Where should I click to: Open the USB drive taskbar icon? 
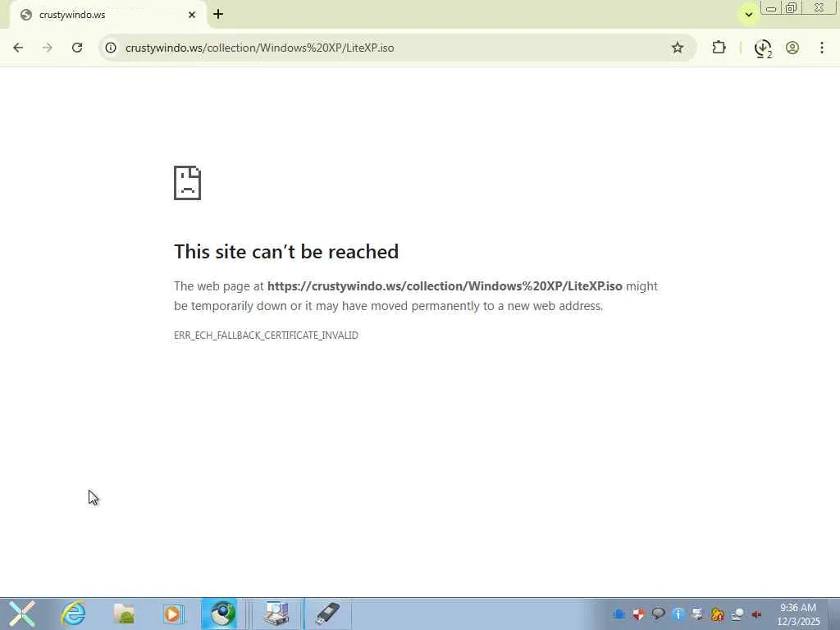pyautogui.click(x=327, y=614)
